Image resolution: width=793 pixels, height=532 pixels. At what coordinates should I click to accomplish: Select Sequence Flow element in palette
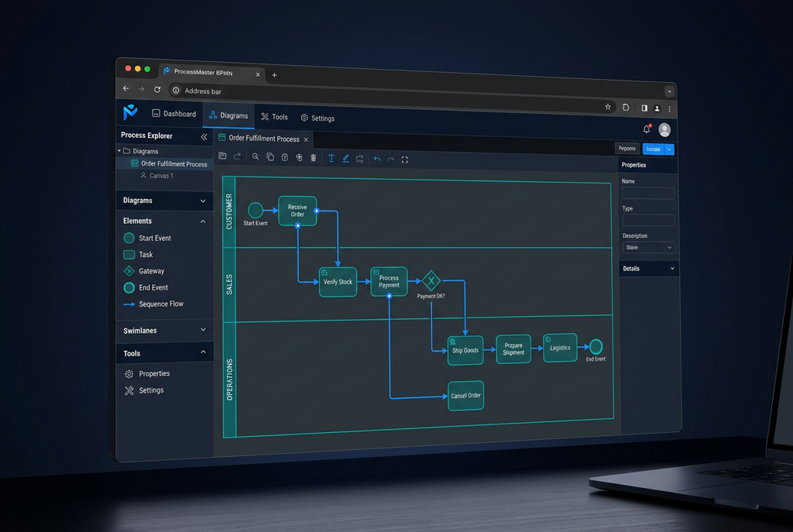click(153, 304)
